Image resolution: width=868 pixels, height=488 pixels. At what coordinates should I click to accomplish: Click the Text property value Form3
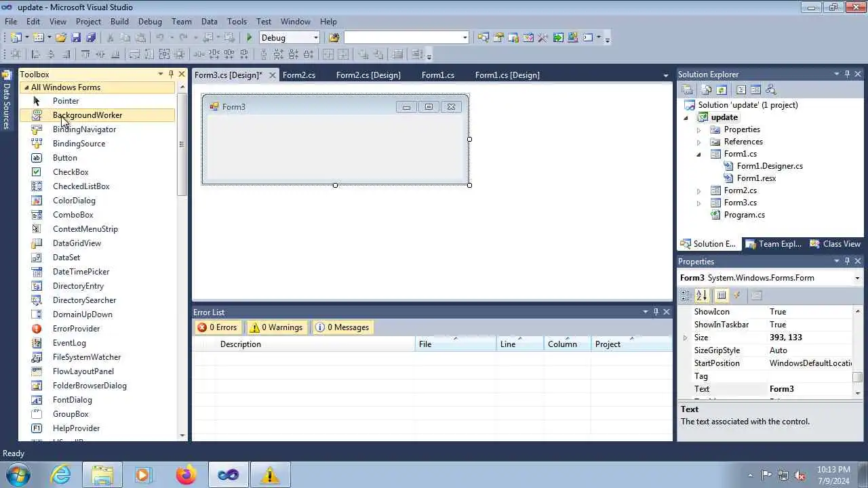pyautogui.click(x=810, y=389)
